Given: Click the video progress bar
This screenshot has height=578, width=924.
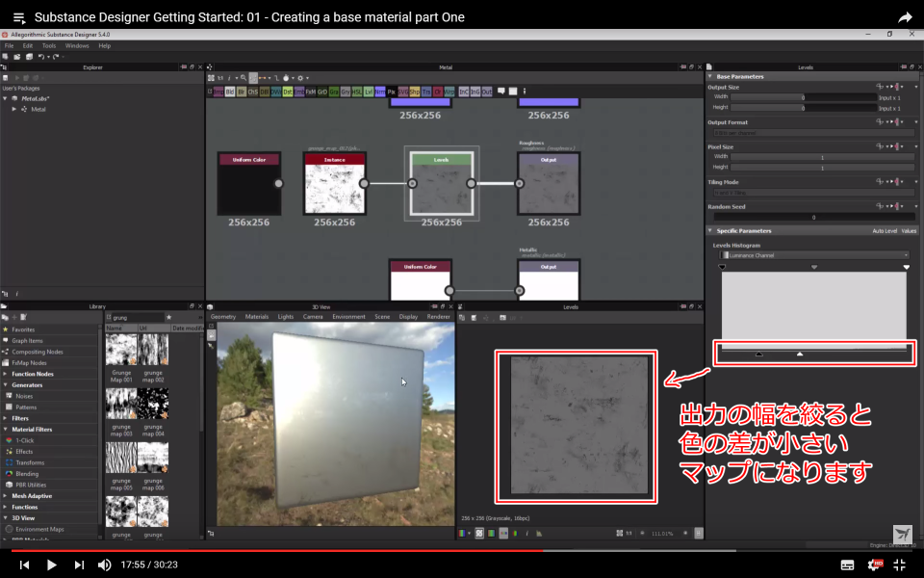Looking at the screenshot, I should click(462, 551).
